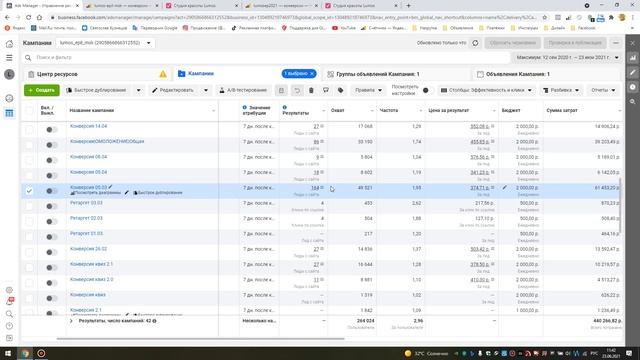Click the three-dots more options button
Image resolution: width=640 pixels, height=360 pixels.
[x=616, y=43]
